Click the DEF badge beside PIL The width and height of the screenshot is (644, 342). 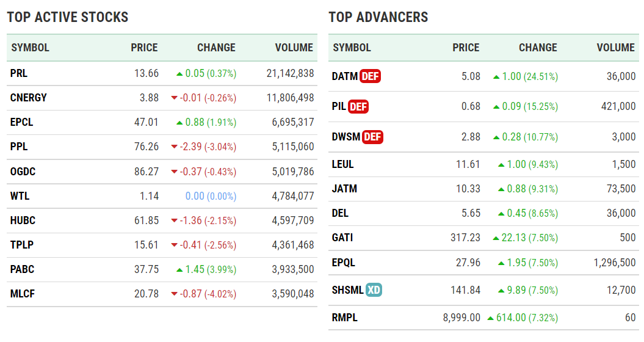click(358, 107)
